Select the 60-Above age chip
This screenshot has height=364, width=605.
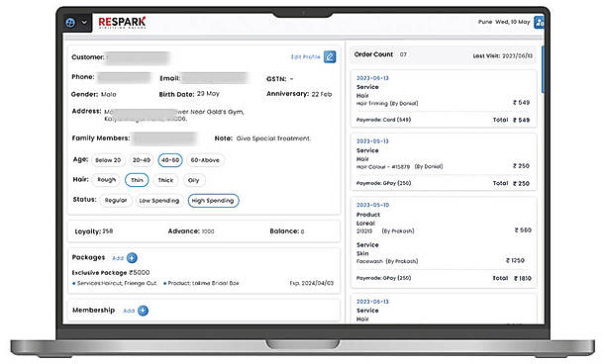205,160
